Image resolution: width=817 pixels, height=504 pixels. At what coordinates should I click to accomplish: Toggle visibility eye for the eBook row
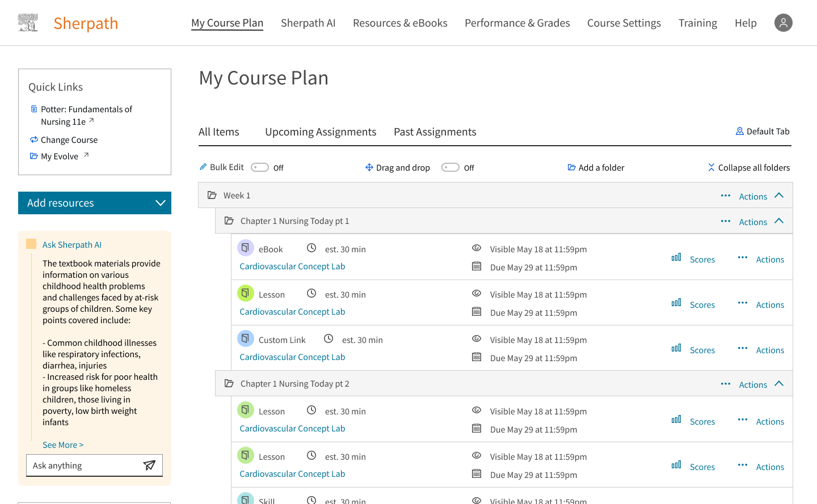477,248
